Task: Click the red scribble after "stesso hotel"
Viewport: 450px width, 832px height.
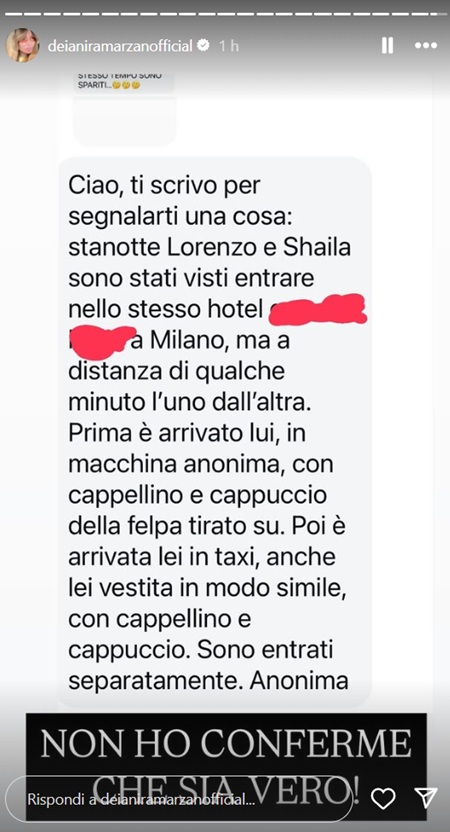Action: pyautogui.click(x=318, y=308)
